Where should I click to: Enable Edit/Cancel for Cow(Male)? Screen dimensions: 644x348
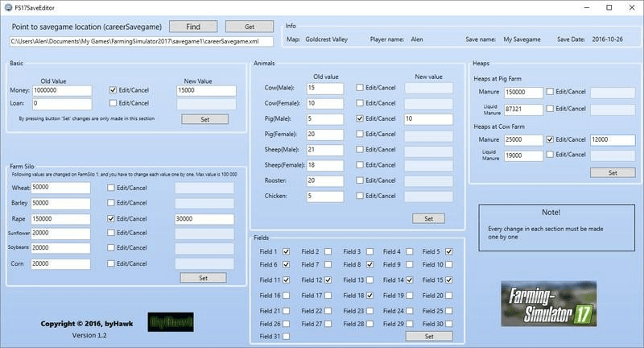tap(360, 87)
